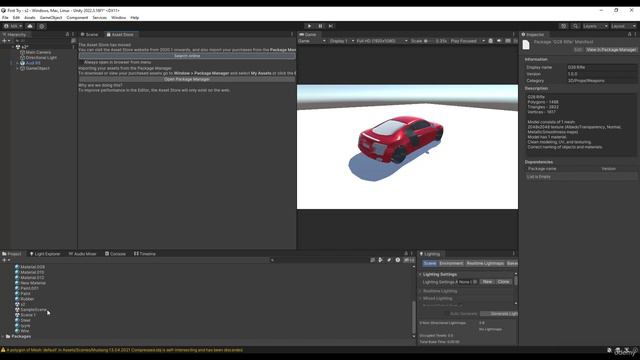Click the Open Package Manager button
This screenshot has width=640, height=360.
tap(187, 79)
